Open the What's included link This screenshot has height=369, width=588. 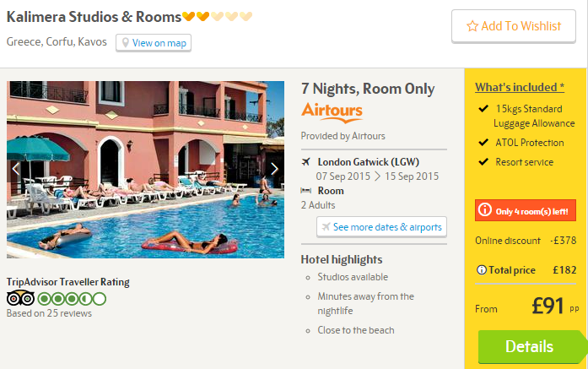pos(520,87)
